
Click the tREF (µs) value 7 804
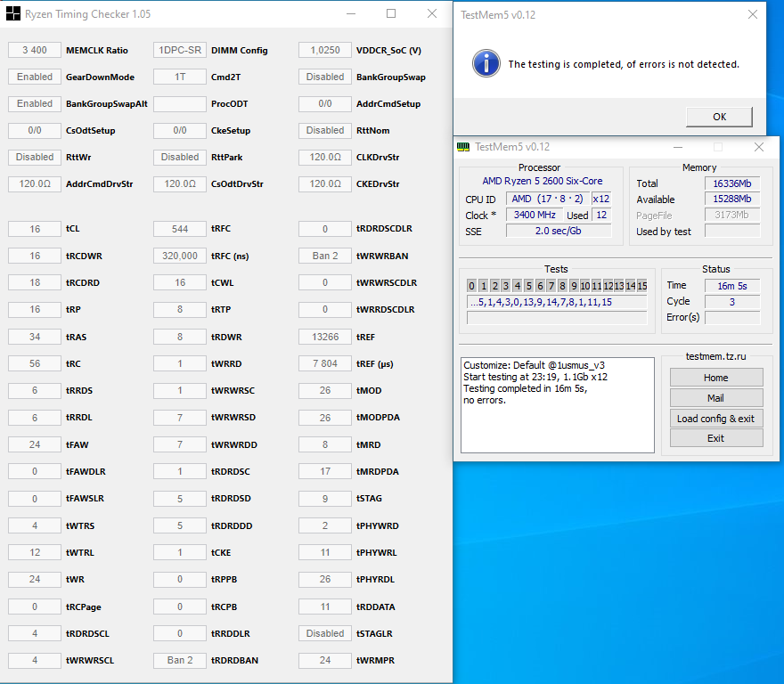(x=325, y=363)
